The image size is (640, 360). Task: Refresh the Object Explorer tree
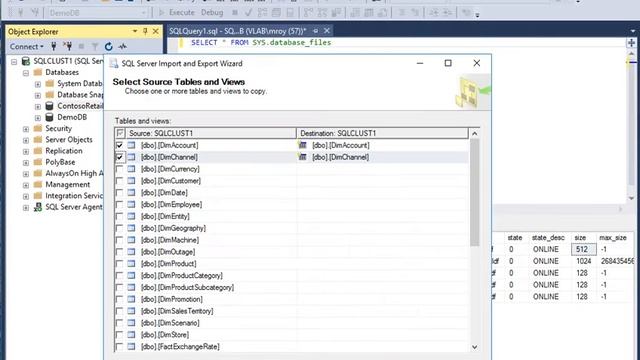coord(108,47)
